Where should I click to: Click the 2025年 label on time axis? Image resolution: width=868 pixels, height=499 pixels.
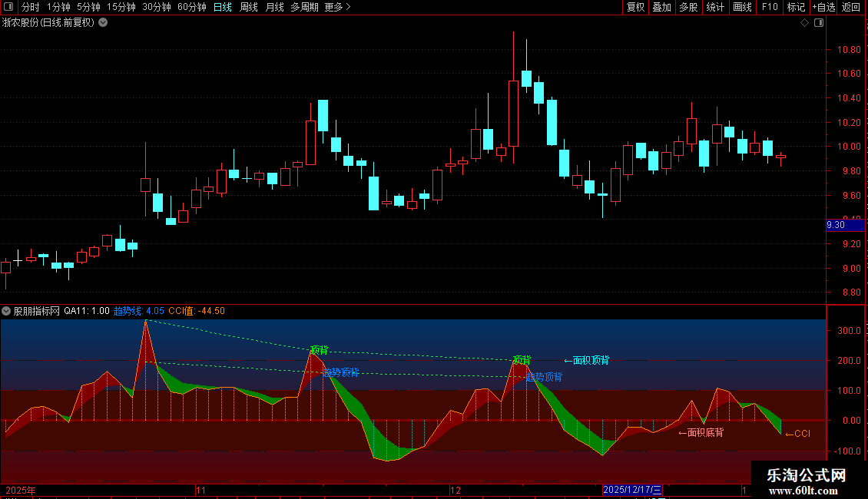[21, 490]
